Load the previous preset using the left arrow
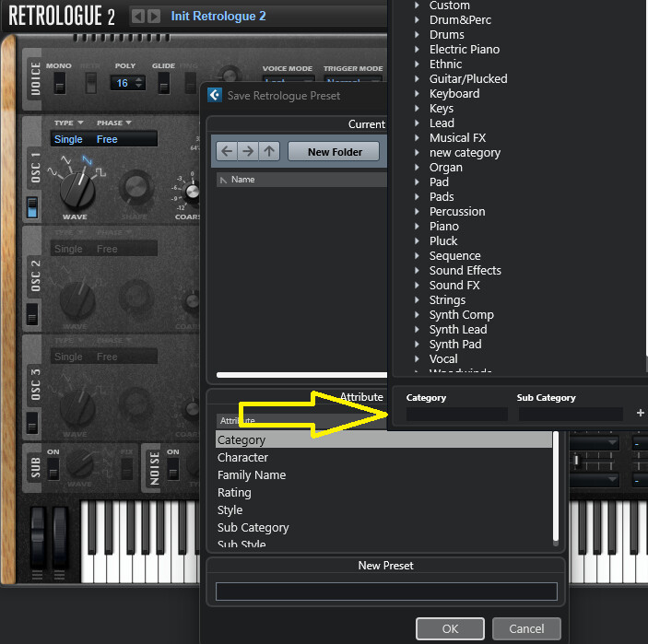The height and width of the screenshot is (644, 648). [x=138, y=17]
